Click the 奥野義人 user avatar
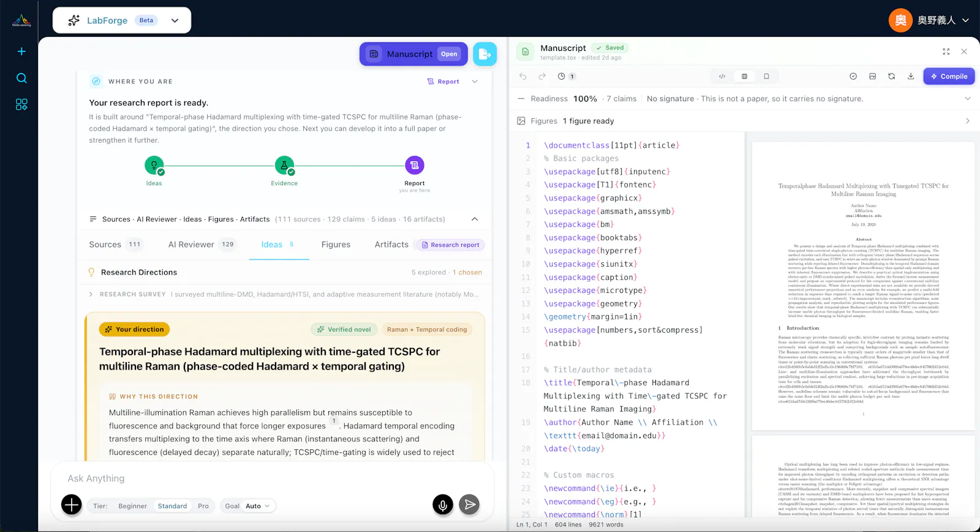 coord(900,20)
